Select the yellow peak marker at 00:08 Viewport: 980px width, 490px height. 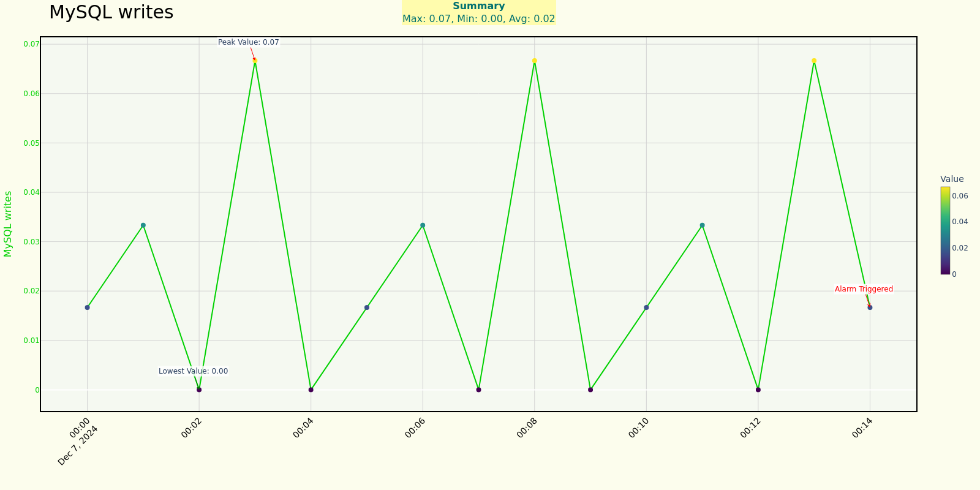[535, 61]
